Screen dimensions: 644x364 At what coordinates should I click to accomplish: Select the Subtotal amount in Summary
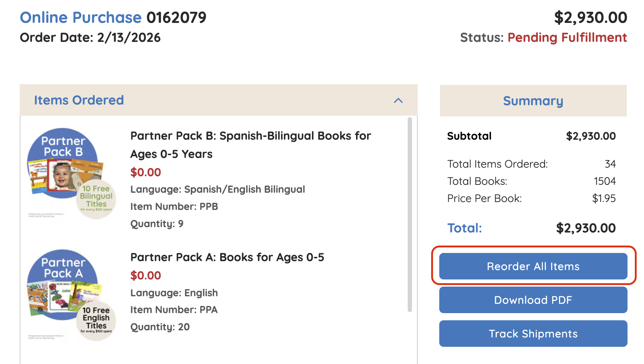[x=590, y=136]
